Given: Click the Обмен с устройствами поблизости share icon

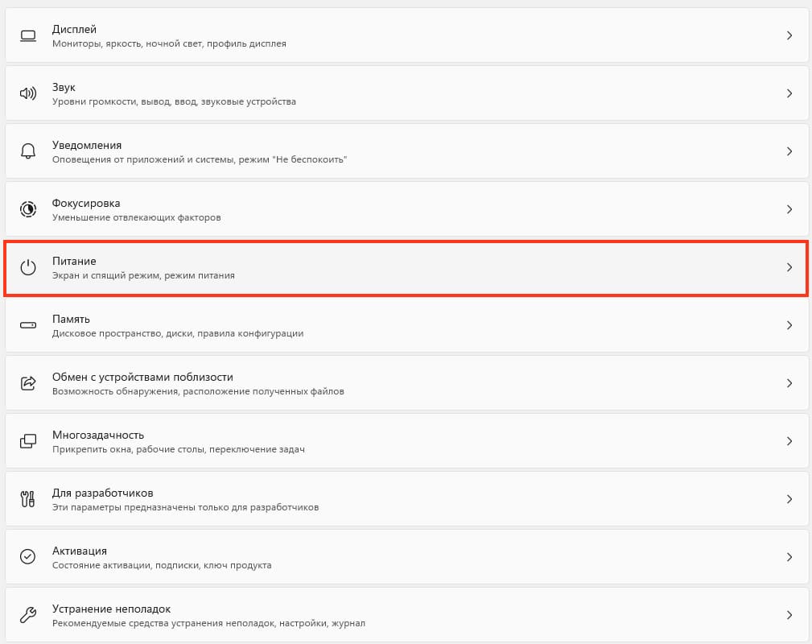Looking at the screenshot, I should [x=28, y=383].
